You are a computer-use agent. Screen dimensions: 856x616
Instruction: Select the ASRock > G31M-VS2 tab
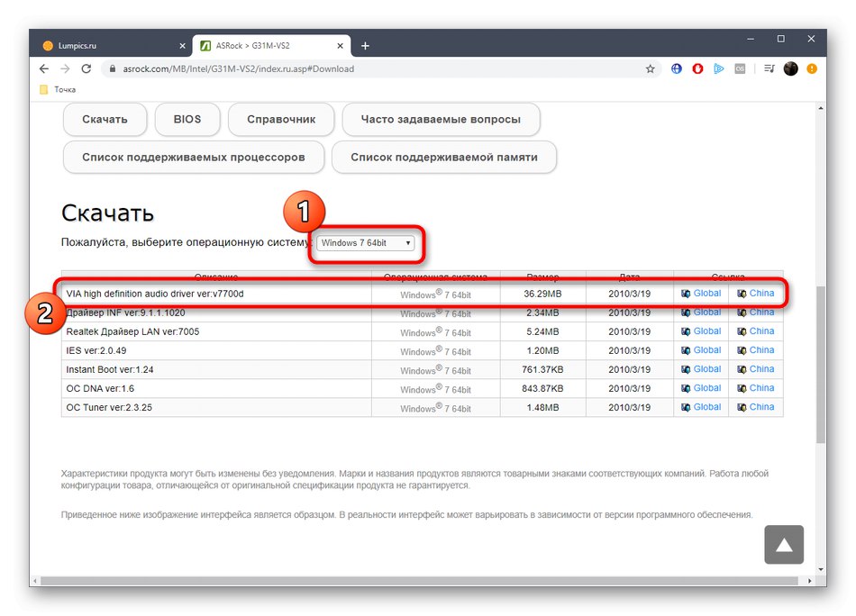[271, 46]
